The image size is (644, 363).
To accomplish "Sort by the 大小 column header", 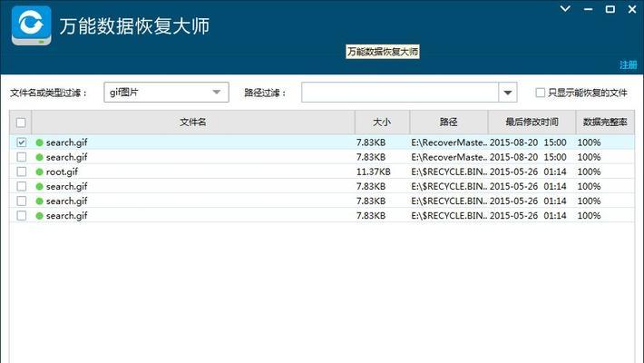I will pos(382,123).
